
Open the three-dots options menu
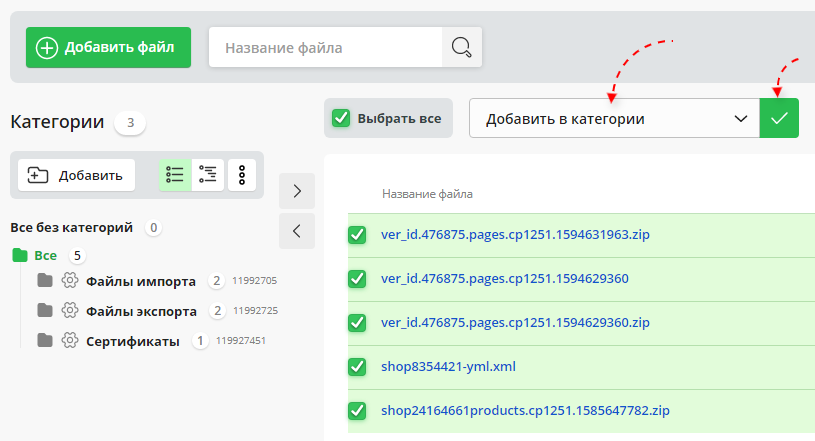[241, 174]
